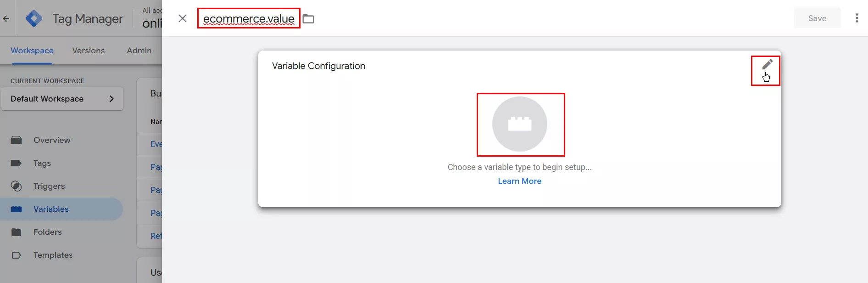The image size is (868, 283).
Task: Click the gray variable type placeholder icon
Action: pos(519,124)
